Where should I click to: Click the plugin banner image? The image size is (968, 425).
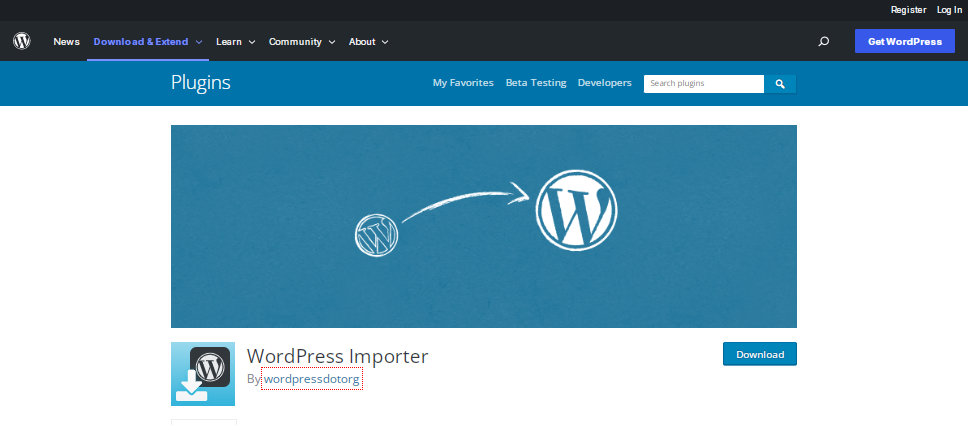click(483, 226)
